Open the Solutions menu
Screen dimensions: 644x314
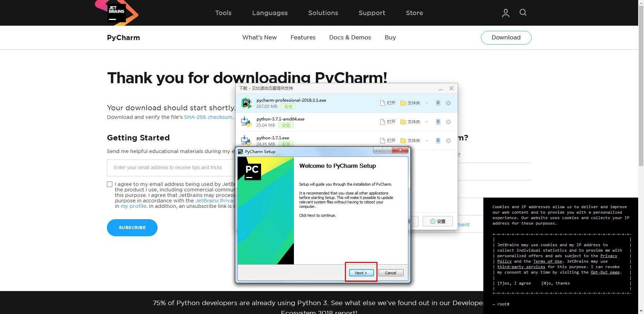click(323, 13)
